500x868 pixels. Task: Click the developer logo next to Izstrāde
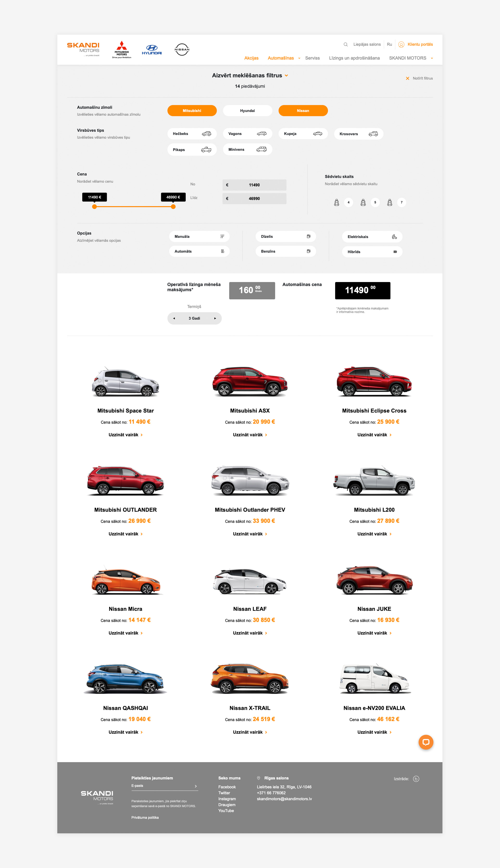click(416, 779)
